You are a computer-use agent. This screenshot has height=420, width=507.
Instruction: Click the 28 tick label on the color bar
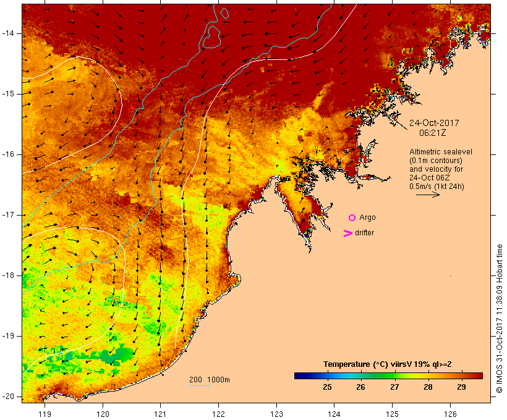(428, 387)
